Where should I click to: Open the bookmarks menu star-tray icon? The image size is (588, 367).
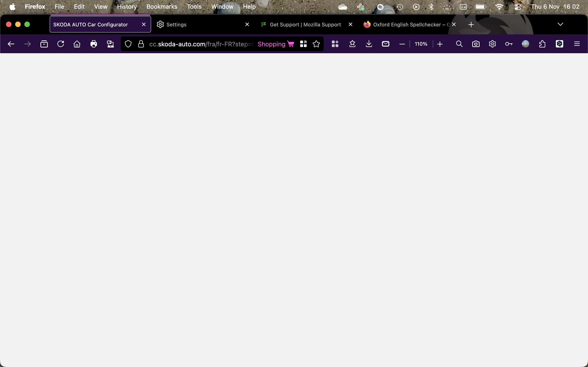(352, 44)
